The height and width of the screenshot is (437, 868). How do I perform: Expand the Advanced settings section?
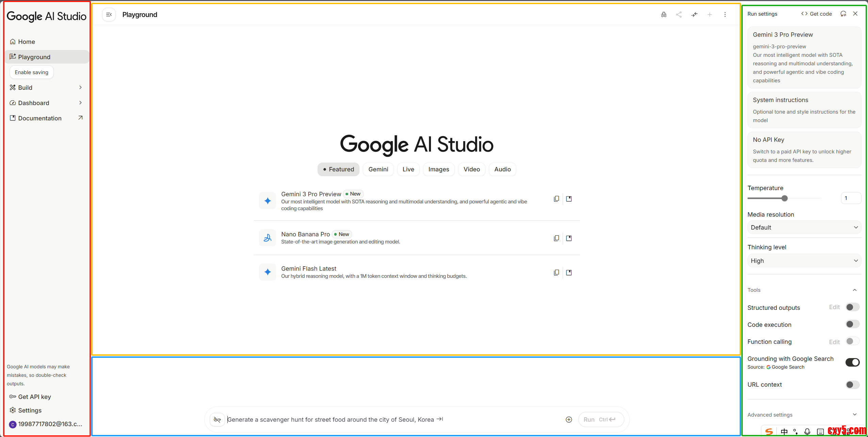(804, 415)
